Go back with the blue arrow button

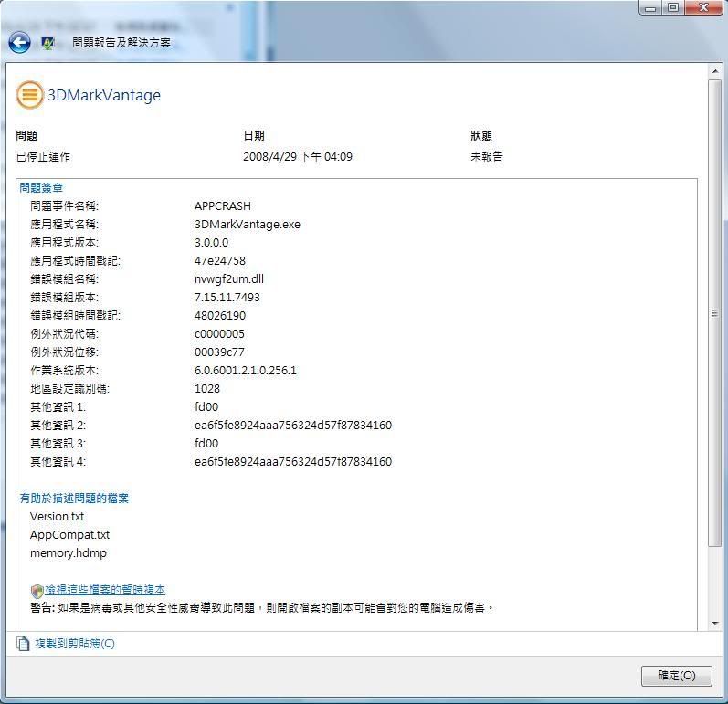pos(19,43)
